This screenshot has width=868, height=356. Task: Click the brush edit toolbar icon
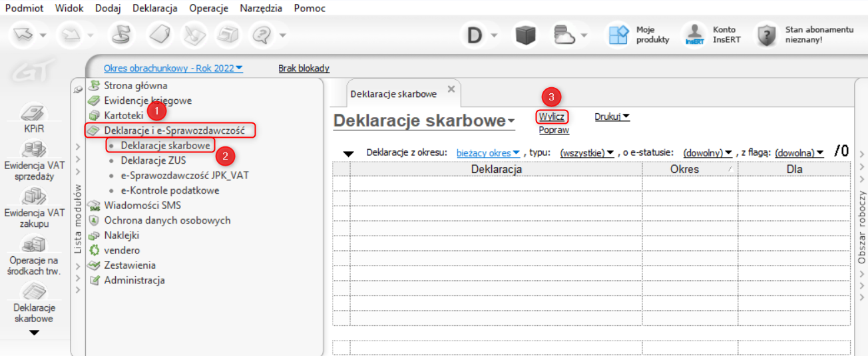195,35
